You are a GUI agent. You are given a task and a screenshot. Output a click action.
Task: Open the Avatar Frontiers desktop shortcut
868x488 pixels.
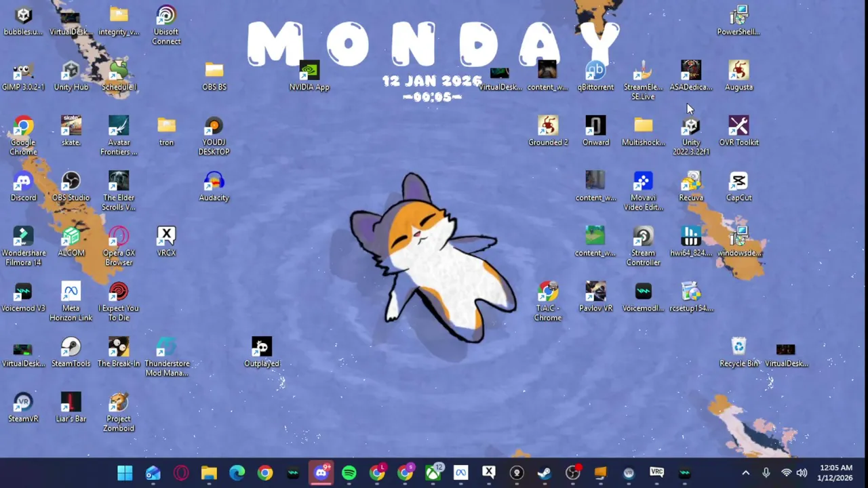coord(119,136)
